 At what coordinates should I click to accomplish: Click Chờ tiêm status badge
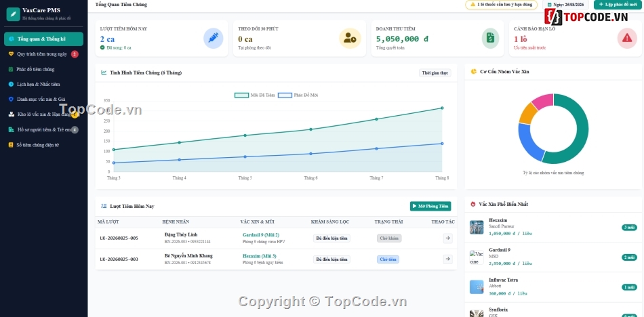388,259
